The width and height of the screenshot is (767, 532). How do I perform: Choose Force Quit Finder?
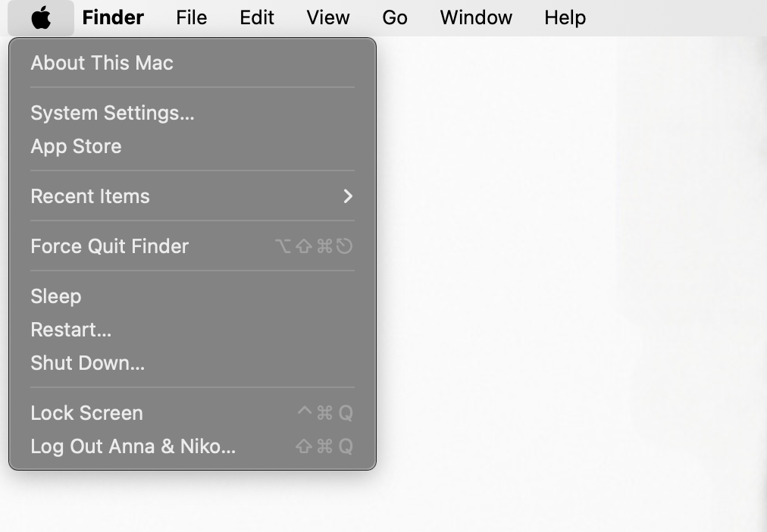pyautogui.click(x=109, y=246)
